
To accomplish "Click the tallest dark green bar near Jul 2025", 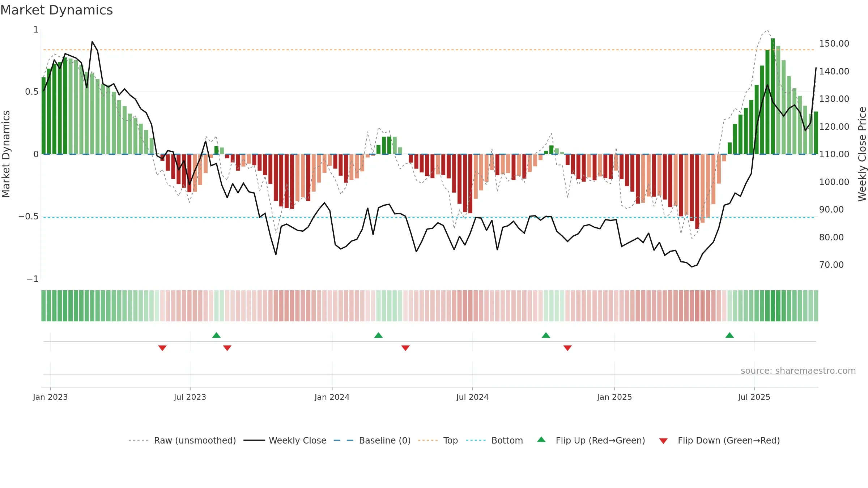I will pyautogui.click(x=773, y=96).
